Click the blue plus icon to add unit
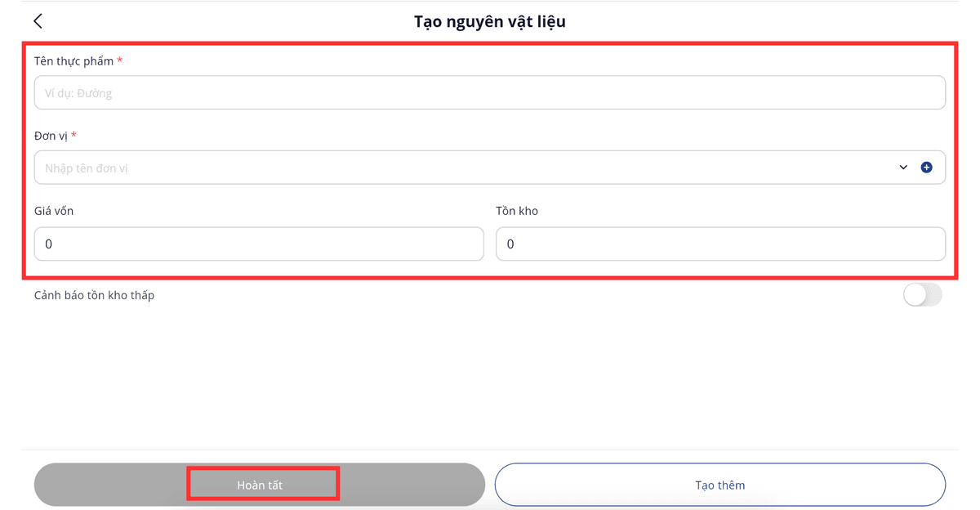The width and height of the screenshot is (980, 510). (x=926, y=168)
